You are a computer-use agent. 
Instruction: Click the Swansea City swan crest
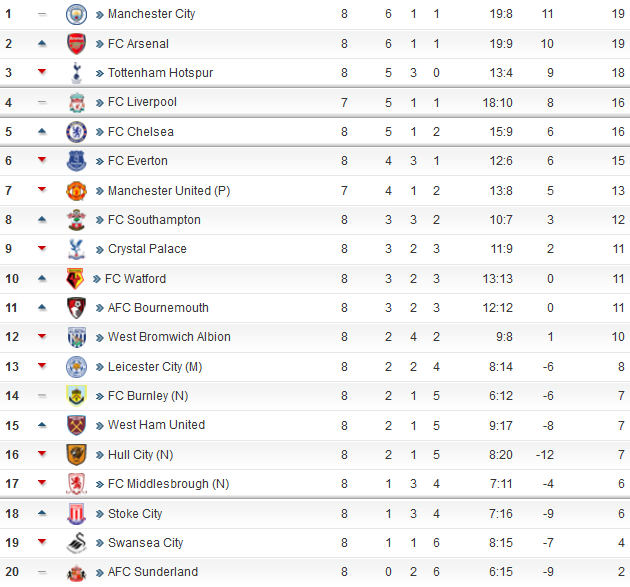pyautogui.click(x=76, y=543)
